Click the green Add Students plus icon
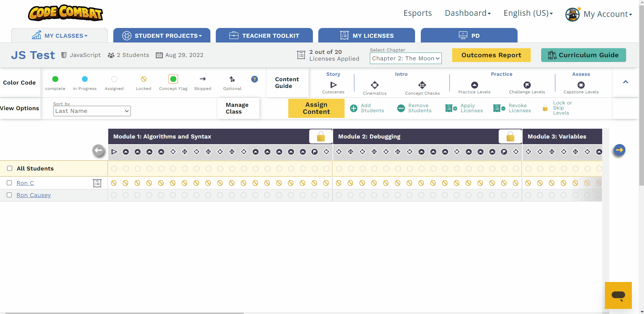Image resolution: width=644 pixels, height=314 pixels. (x=354, y=108)
